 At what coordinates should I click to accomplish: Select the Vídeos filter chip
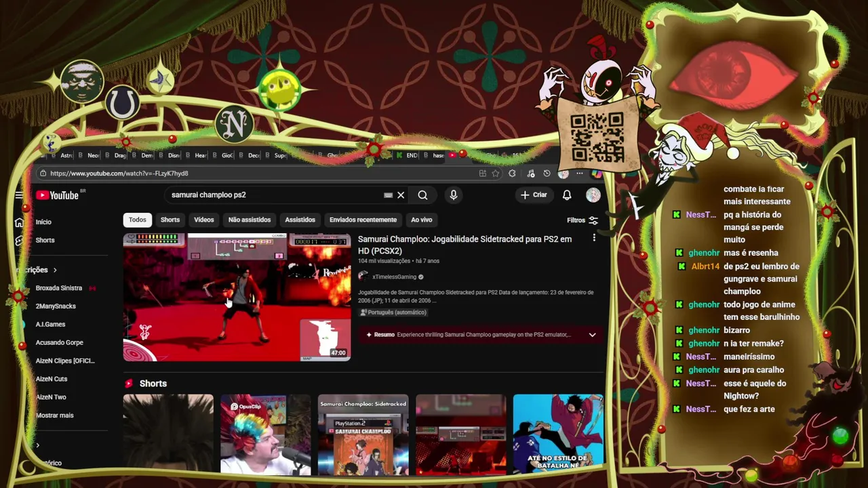click(x=204, y=220)
